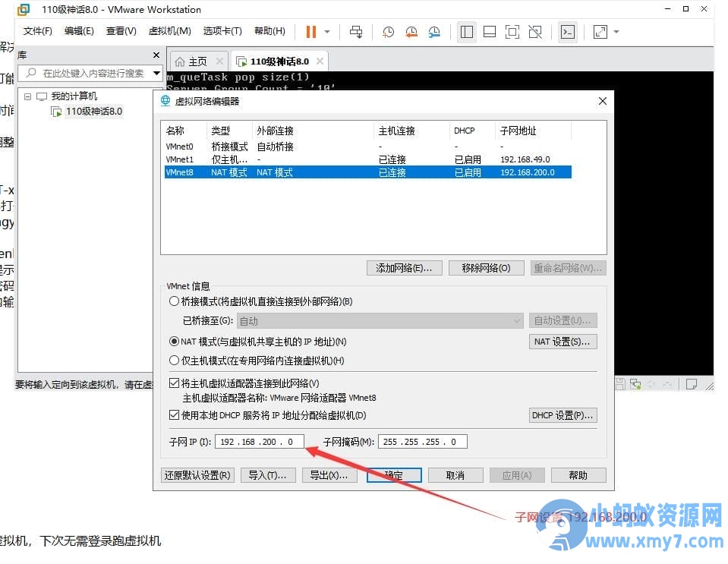This screenshot has height=564, width=728.
Task: Select the VMnet0 network row
Action: point(367,147)
